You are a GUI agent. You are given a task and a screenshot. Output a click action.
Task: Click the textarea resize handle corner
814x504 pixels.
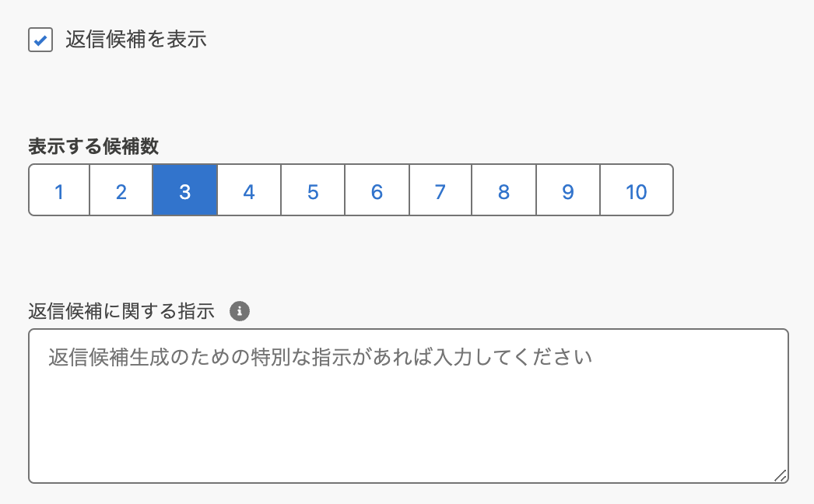781,475
